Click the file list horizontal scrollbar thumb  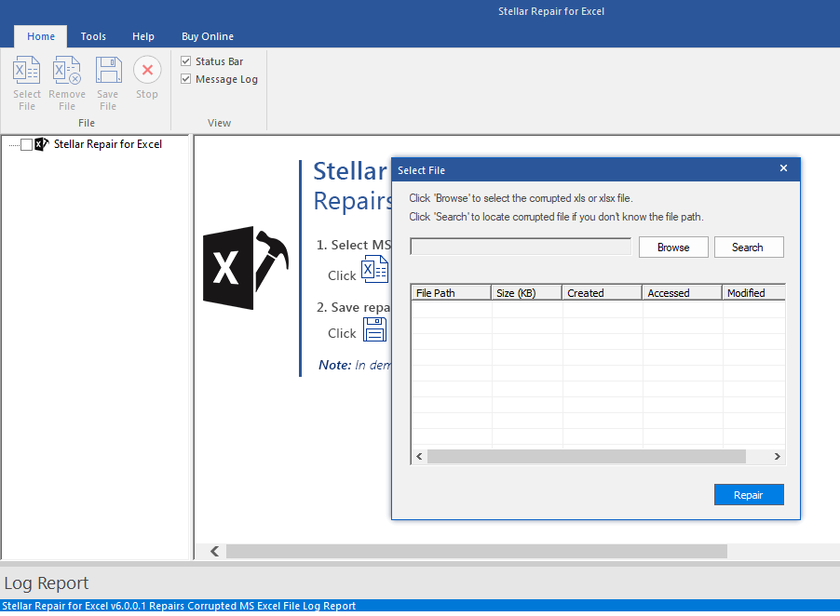(x=587, y=457)
